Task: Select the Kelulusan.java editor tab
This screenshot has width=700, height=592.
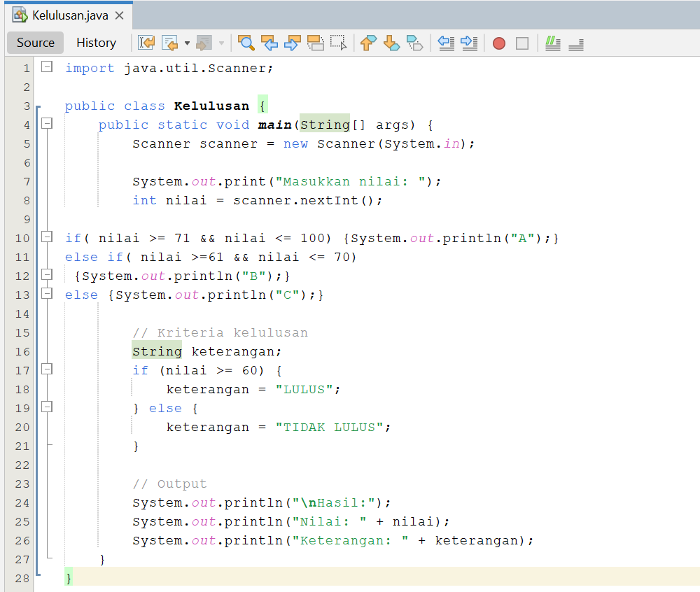Action: pyautogui.click(x=69, y=15)
